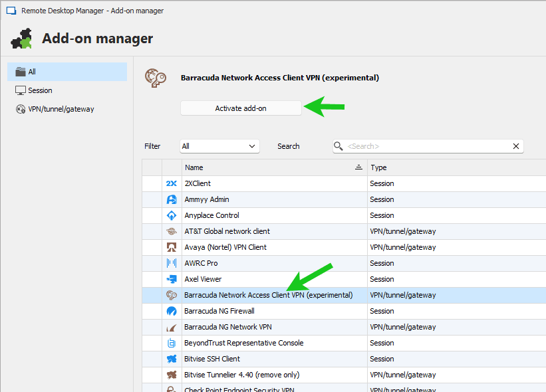Click the Ammyy Admin icon
This screenshot has width=546, height=392.
171,199
